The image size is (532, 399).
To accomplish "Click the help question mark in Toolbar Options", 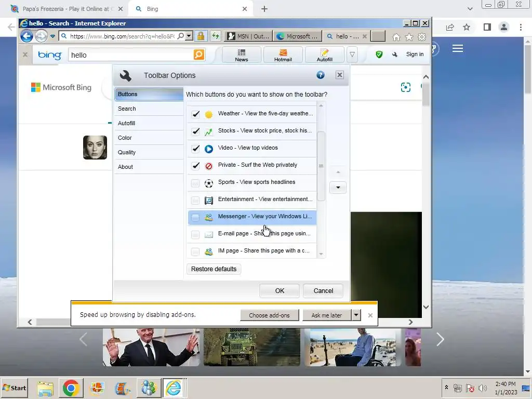I will click(x=320, y=75).
